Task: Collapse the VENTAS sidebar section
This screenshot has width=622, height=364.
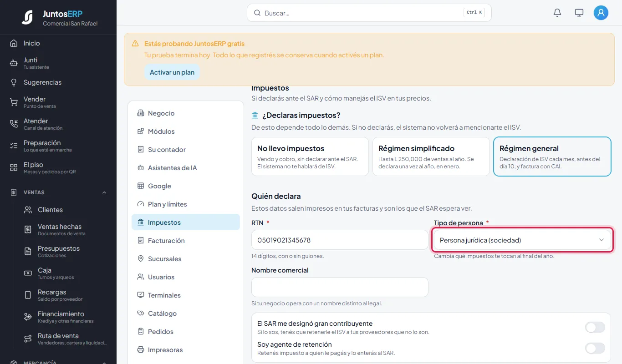Action: [58, 192]
